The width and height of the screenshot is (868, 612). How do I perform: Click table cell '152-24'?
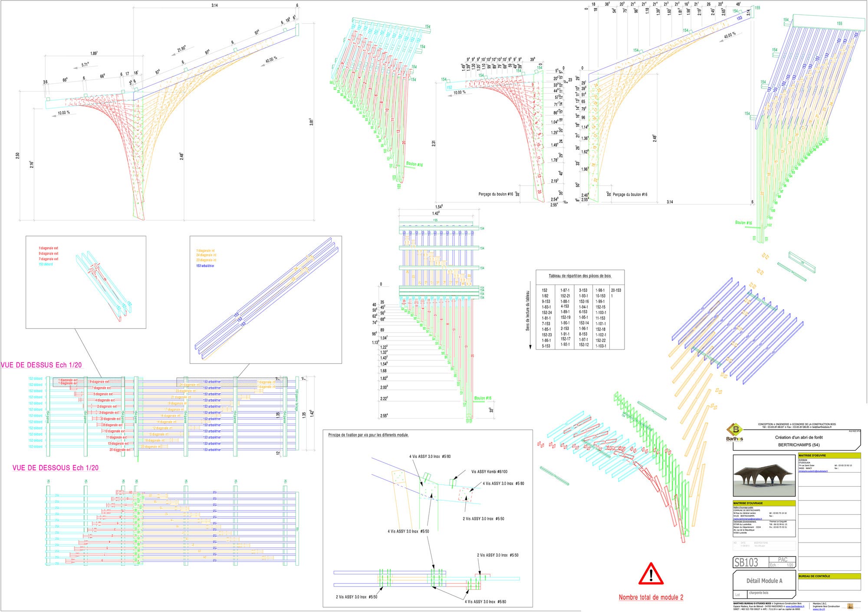(x=546, y=312)
